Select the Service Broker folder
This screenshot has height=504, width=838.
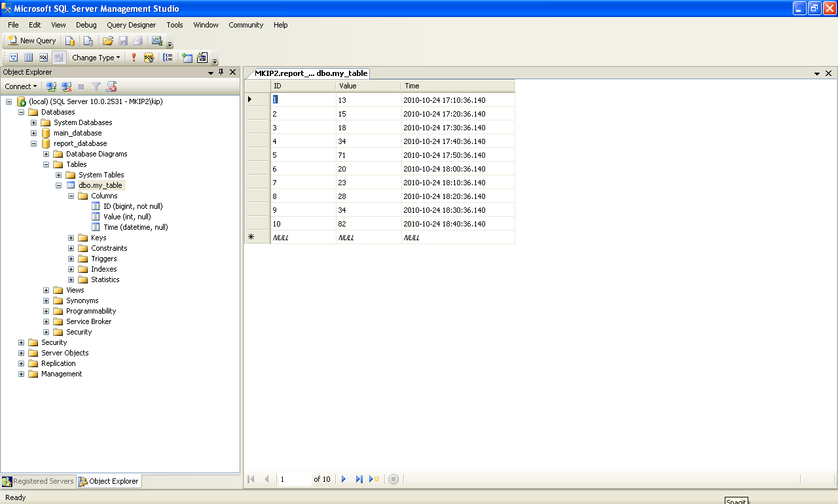tap(88, 321)
